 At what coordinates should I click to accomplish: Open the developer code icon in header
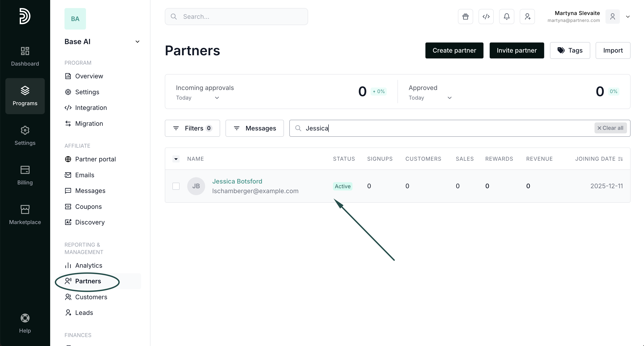coord(486,17)
